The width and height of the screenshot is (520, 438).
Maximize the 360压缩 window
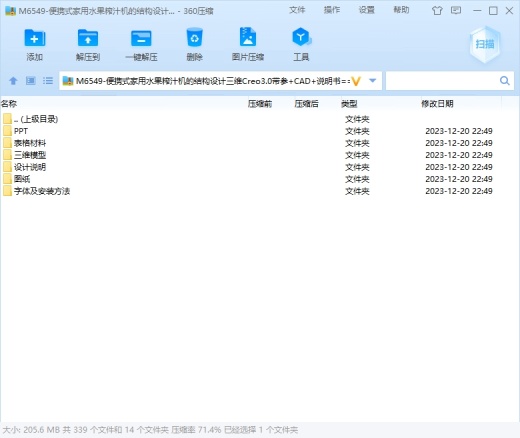(493, 11)
